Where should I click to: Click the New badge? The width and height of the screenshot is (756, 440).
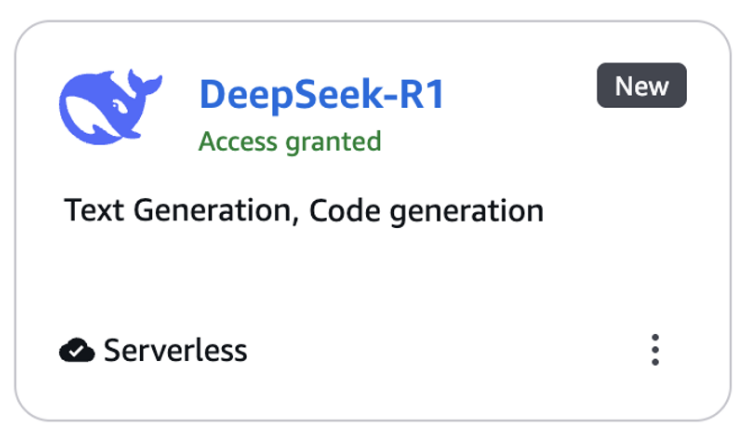(641, 86)
